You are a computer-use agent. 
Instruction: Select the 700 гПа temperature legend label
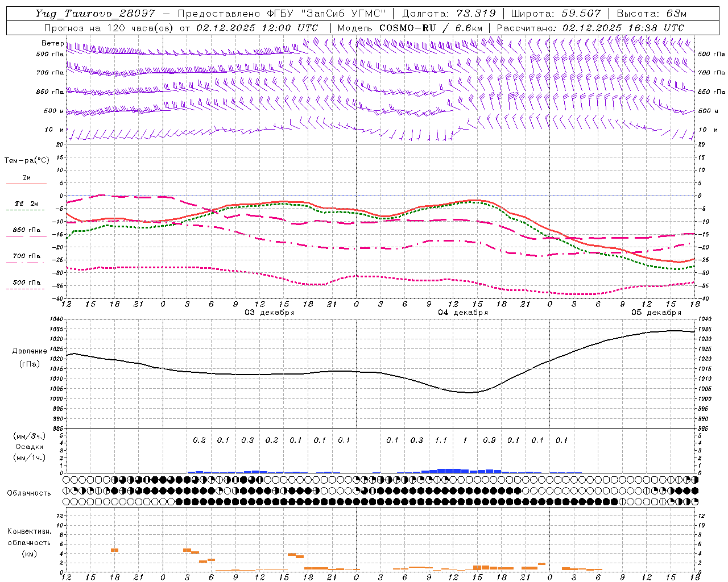[x=27, y=256]
